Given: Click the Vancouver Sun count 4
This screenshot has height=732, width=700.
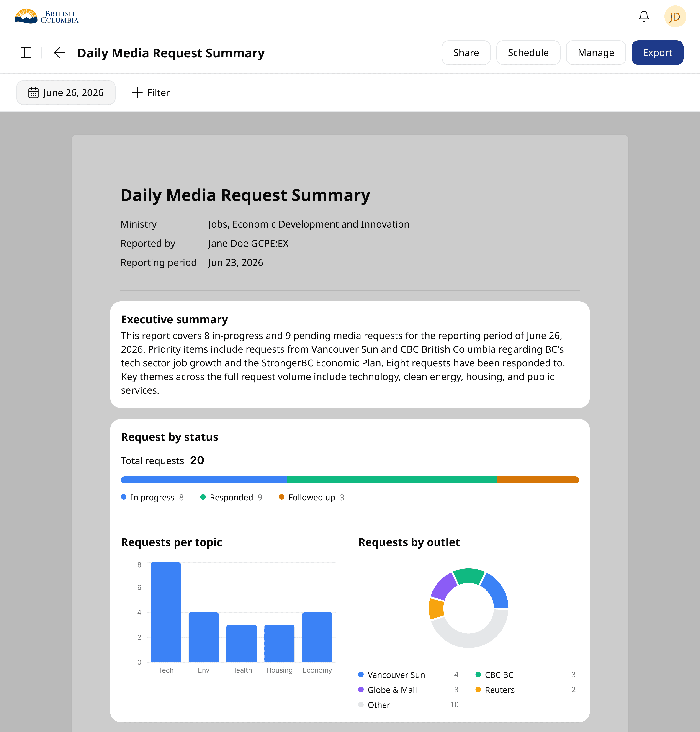Looking at the screenshot, I should pyautogui.click(x=456, y=675).
